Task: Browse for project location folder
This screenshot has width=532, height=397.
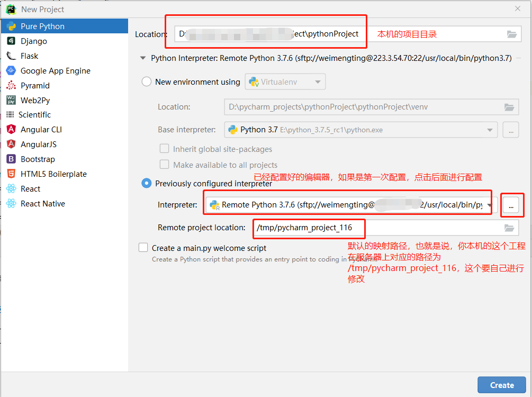Action: (x=512, y=34)
